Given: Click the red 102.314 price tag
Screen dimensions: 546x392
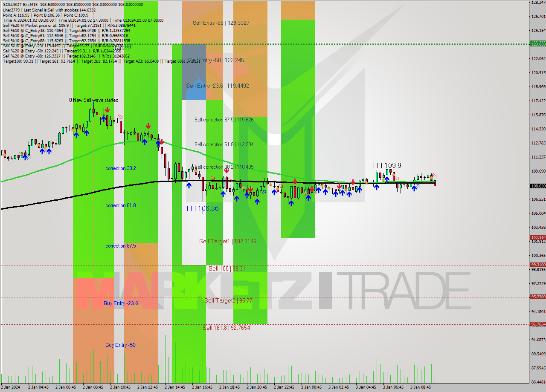Looking at the screenshot, I should (x=538, y=238).
